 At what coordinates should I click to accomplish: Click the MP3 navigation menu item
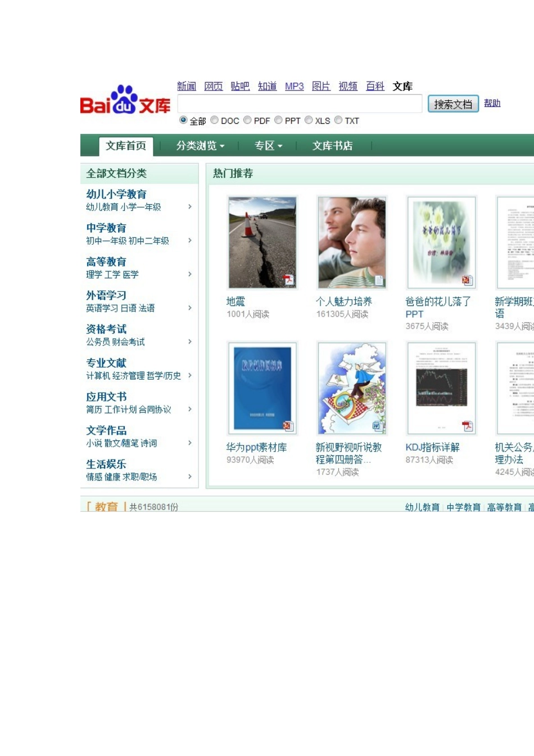(294, 86)
